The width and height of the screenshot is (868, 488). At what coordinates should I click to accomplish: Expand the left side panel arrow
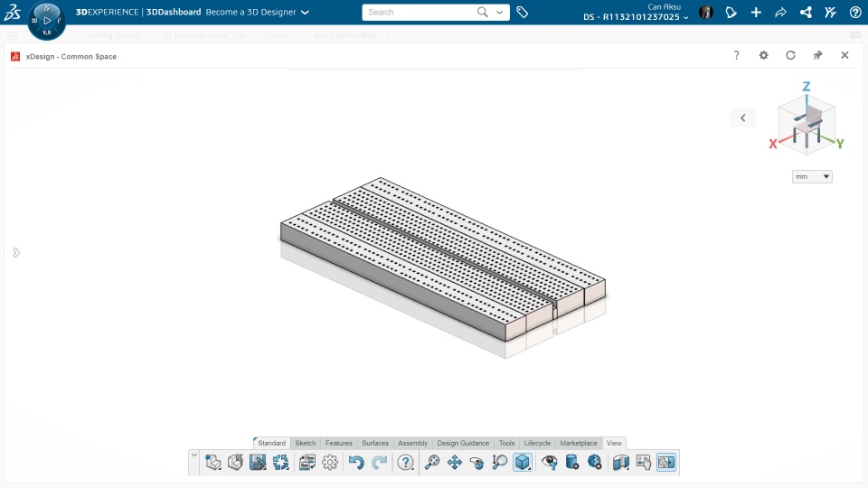click(16, 252)
